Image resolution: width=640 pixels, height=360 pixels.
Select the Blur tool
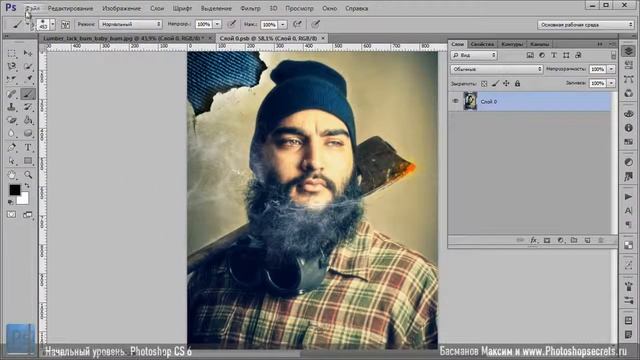(12, 133)
